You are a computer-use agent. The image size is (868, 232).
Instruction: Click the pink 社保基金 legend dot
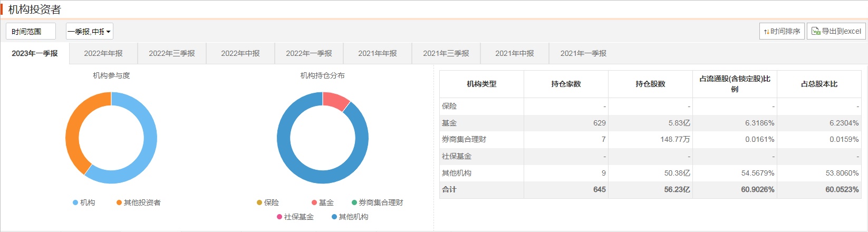[279, 217]
